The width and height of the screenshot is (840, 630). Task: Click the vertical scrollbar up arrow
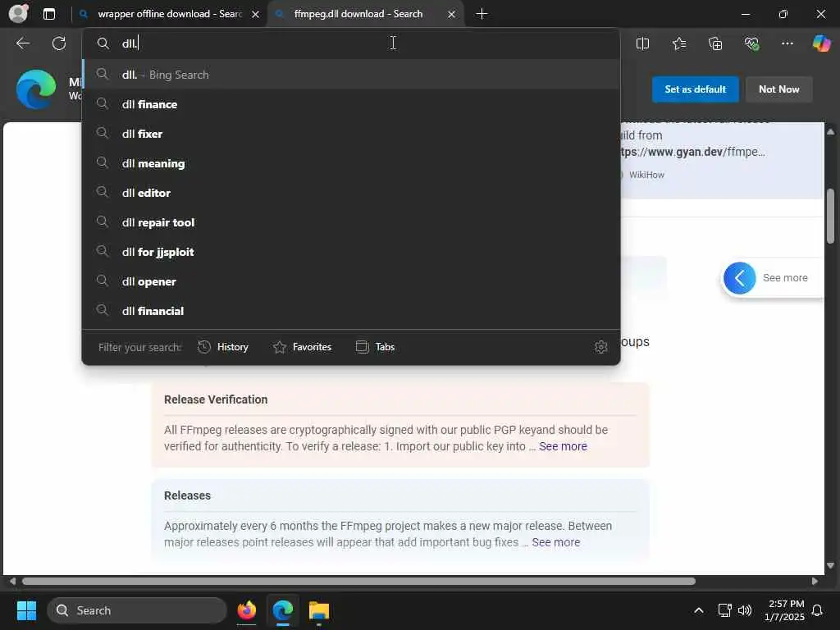[830, 131]
